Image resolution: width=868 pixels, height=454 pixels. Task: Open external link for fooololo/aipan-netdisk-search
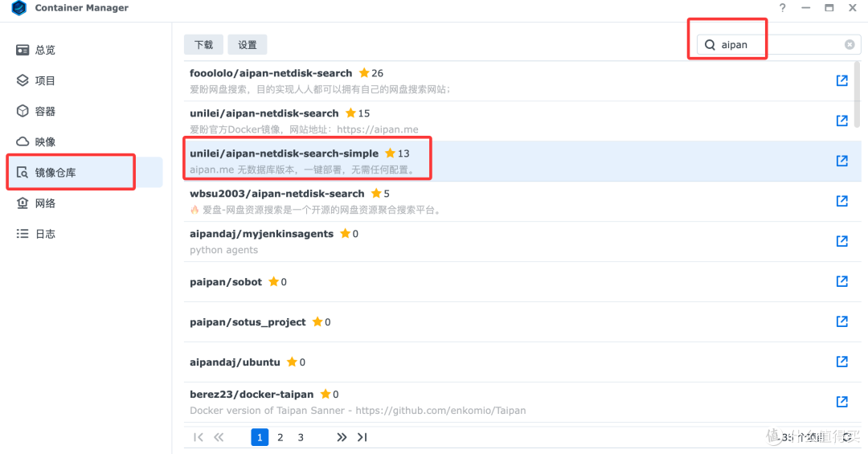842,80
